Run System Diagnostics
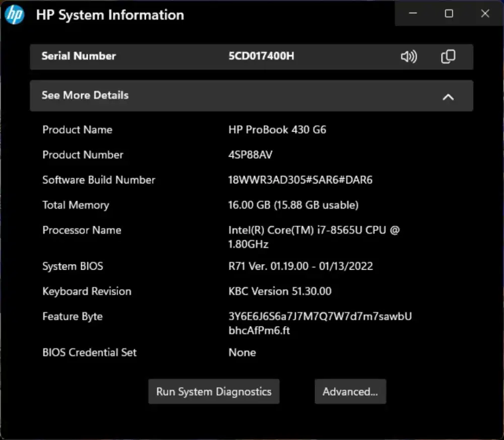 pyautogui.click(x=214, y=391)
